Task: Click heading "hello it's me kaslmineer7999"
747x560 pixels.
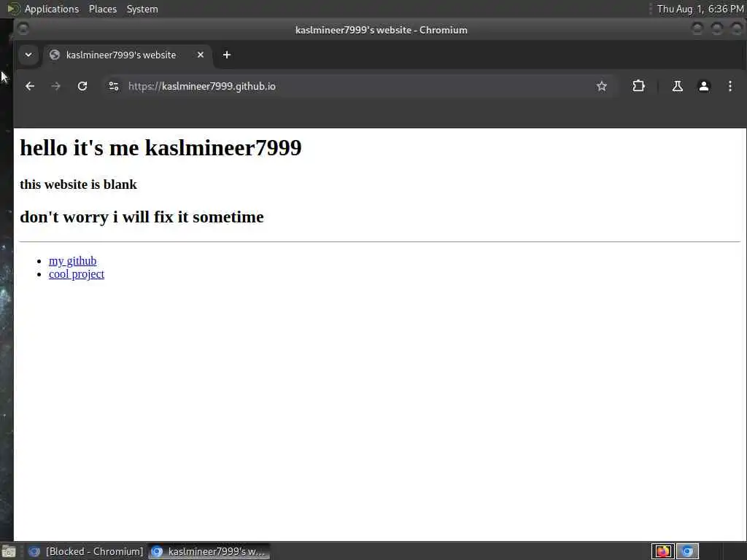Action: [160, 147]
